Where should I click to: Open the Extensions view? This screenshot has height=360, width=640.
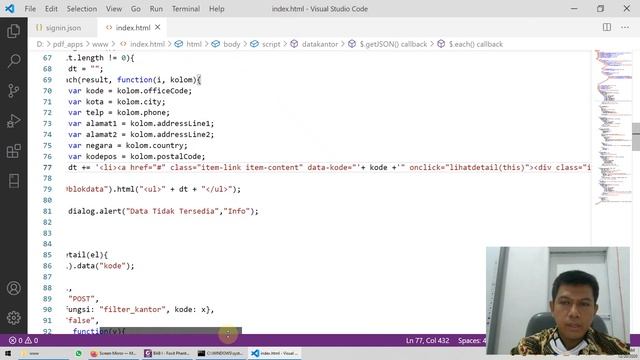click(x=13, y=151)
